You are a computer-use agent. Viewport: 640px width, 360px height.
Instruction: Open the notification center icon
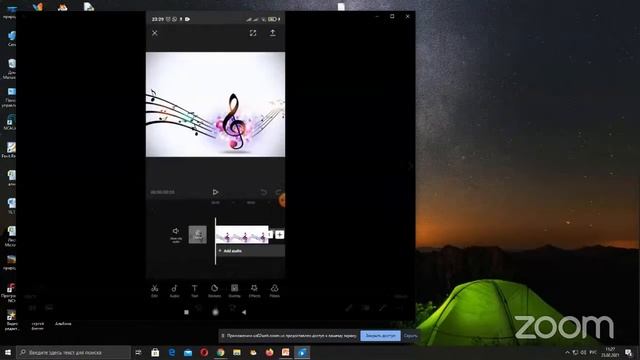click(629, 353)
